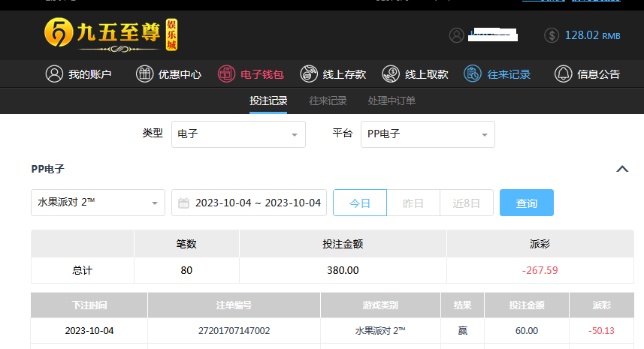Viewport: 644px width, 349px height.
Task: Click the 九五至尊 site logo
Action: pyautogui.click(x=111, y=35)
